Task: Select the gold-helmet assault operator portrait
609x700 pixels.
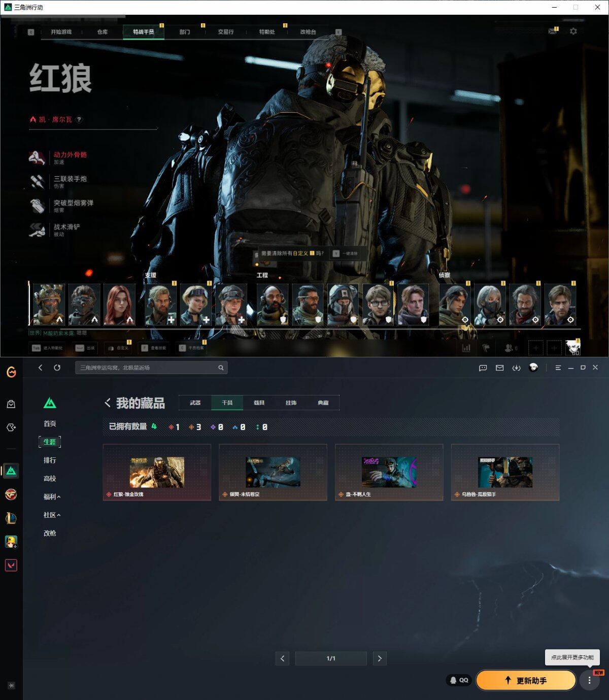Action: tap(49, 305)
